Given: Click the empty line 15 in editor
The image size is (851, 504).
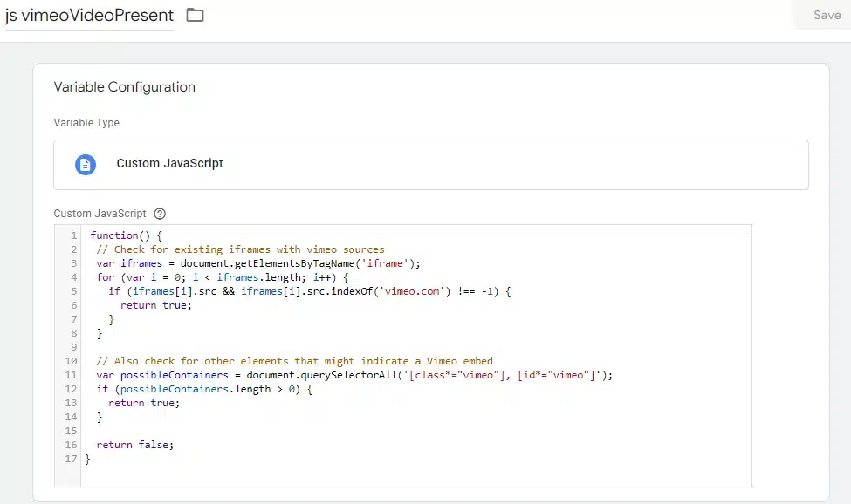Looking at the screenshot, I should [x=262, y=431].
